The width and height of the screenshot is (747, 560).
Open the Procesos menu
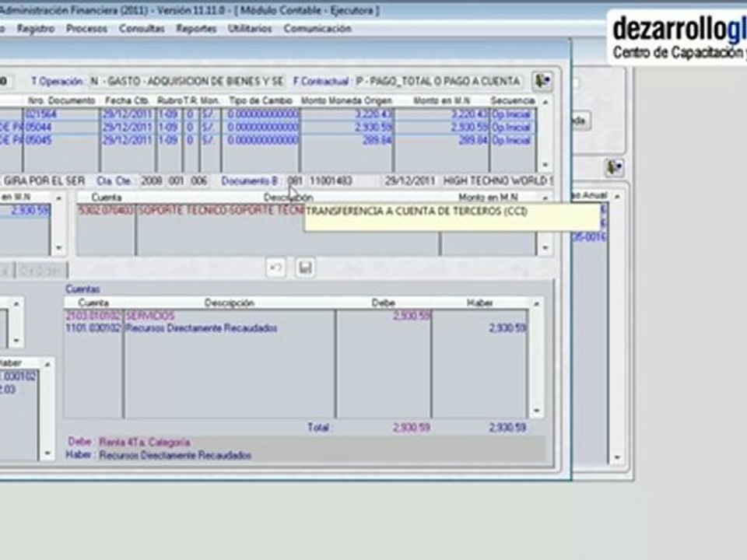[x=86, y=29]
